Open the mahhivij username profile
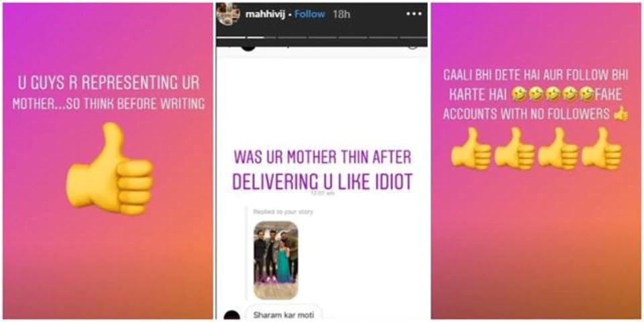This screenshot has width=644, height=322. point(265,14)
